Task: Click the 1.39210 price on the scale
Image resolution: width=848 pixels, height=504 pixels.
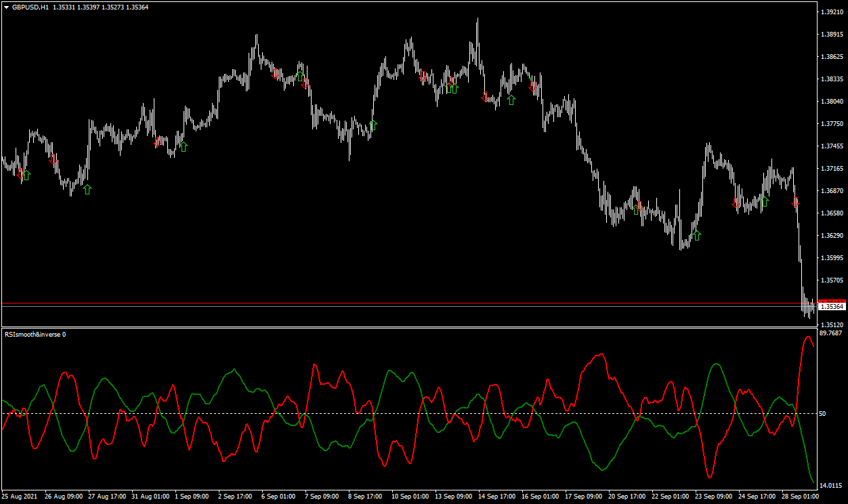Action: point(831,12)
